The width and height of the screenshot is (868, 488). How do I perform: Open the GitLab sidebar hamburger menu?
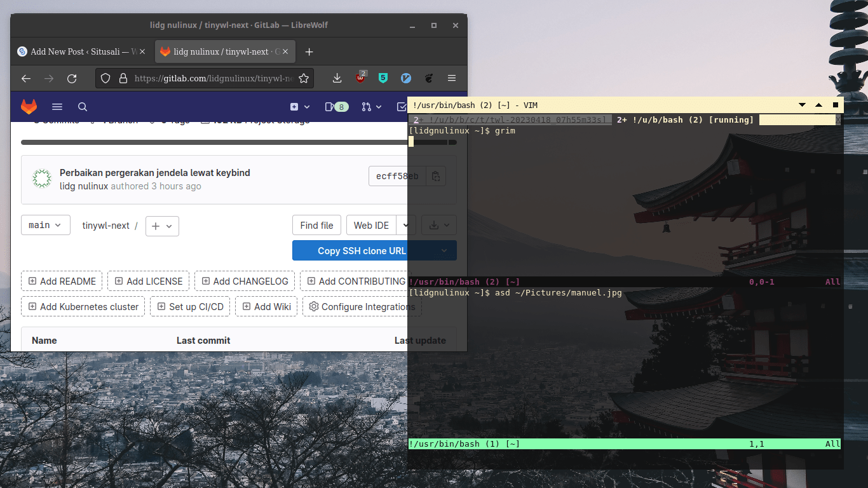pyautogui.click(x=57, y=107)
